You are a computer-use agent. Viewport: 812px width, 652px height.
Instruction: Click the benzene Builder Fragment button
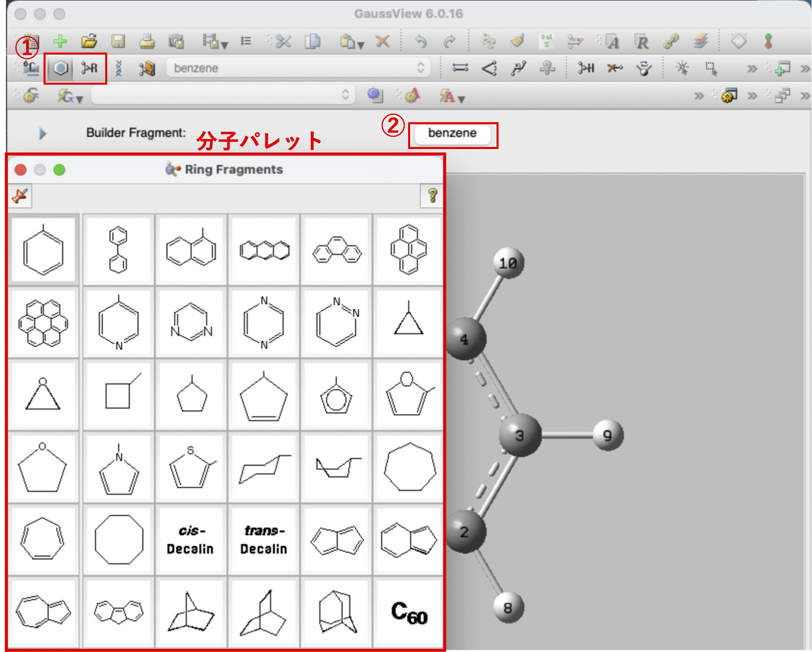453,134
